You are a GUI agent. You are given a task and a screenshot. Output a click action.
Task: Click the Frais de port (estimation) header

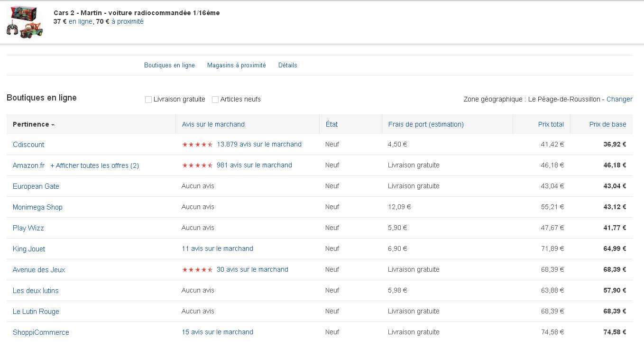pyautogui.click(x=425, y=124)
